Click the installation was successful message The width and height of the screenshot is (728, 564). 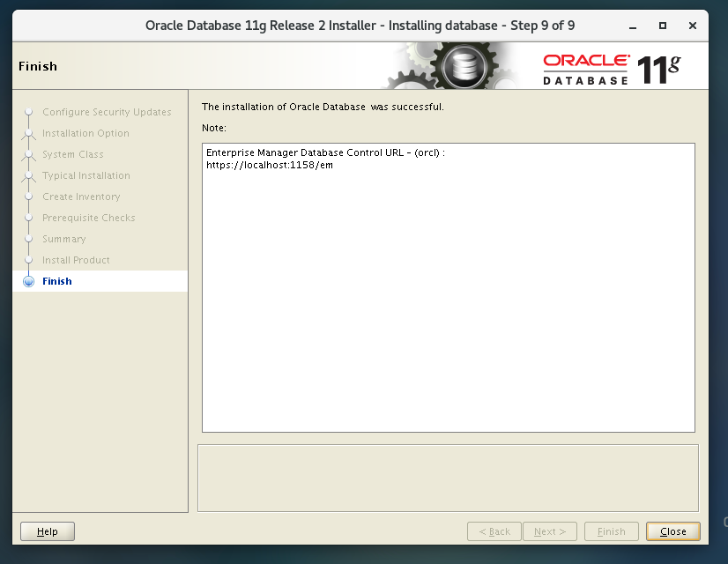pos(323,107)
